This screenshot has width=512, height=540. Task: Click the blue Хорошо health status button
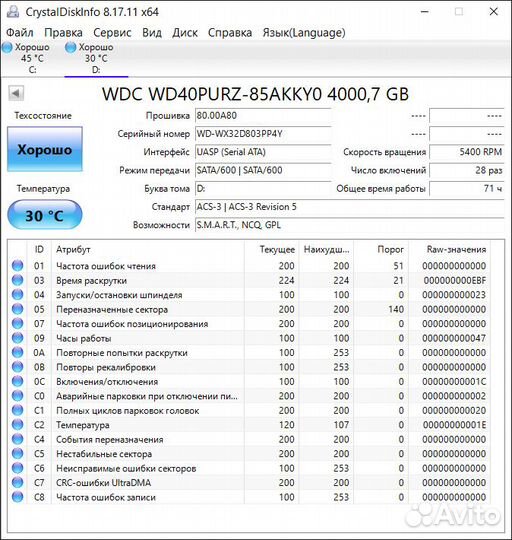click(x=45, y=149)
